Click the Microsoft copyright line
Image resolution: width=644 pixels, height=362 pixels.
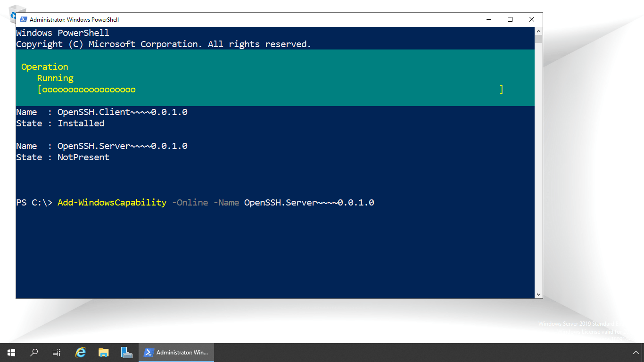click(164, 44)
